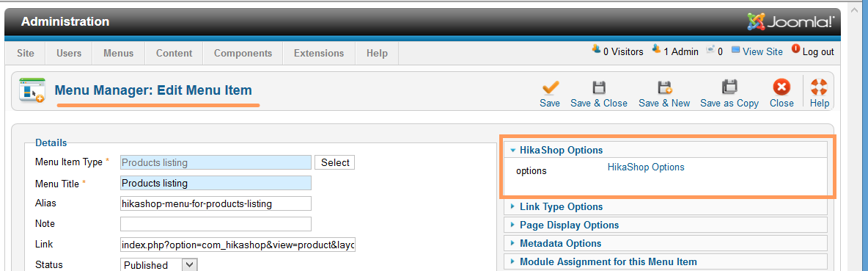The height and width of the screenshot is (271, 868).
Task: Click the Joomla! logo
Action: coord(791,21)
